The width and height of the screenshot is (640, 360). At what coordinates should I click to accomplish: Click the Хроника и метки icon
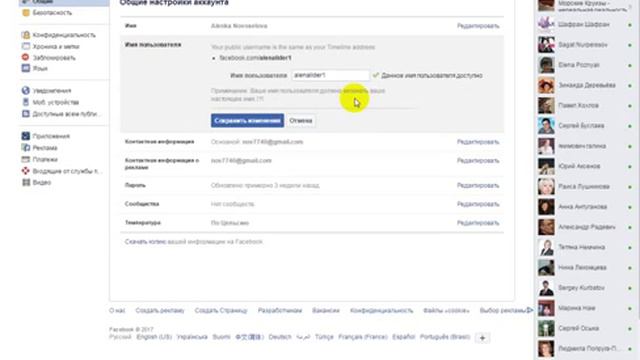26,46
